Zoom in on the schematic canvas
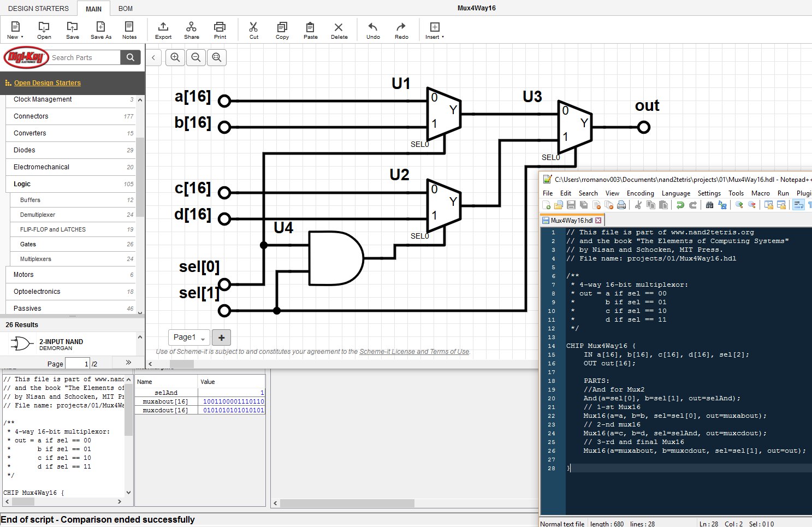 (175, 57)
